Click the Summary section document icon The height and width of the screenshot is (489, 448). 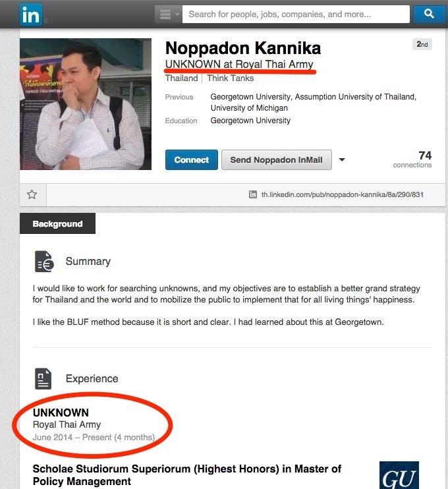[44, 262]
